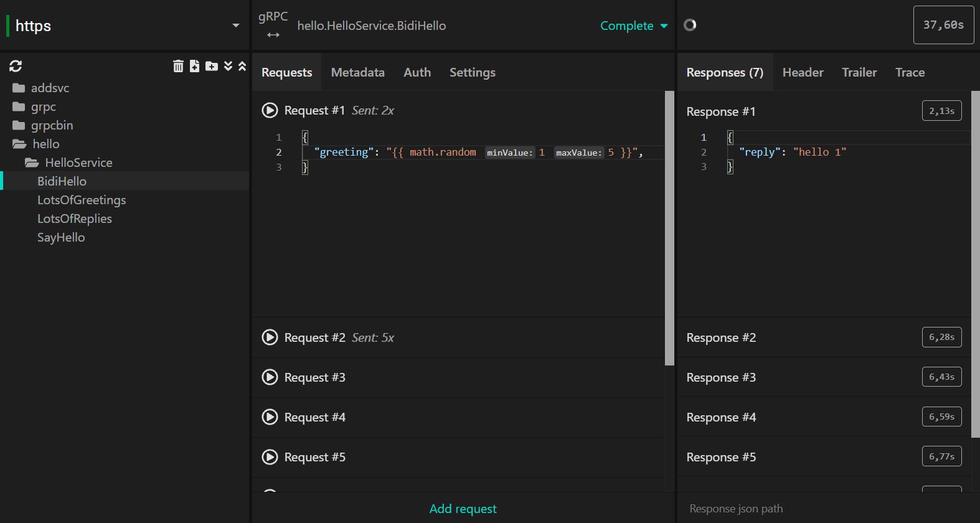Collapse all tree items with double-chevron up
Screen dimensions: 980x523
pyautogui.click(x=242, y=66)
